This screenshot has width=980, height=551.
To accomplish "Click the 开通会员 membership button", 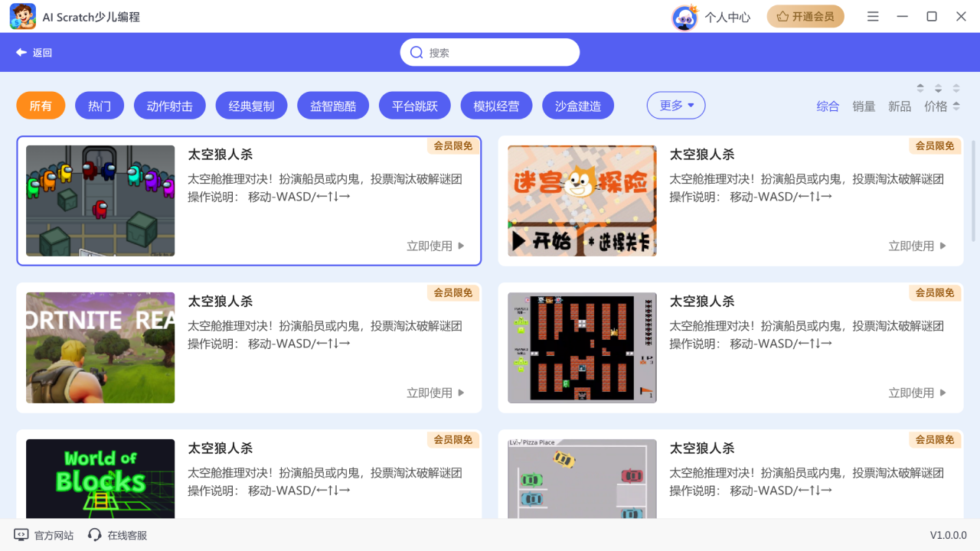I will [x=805, y=15].
